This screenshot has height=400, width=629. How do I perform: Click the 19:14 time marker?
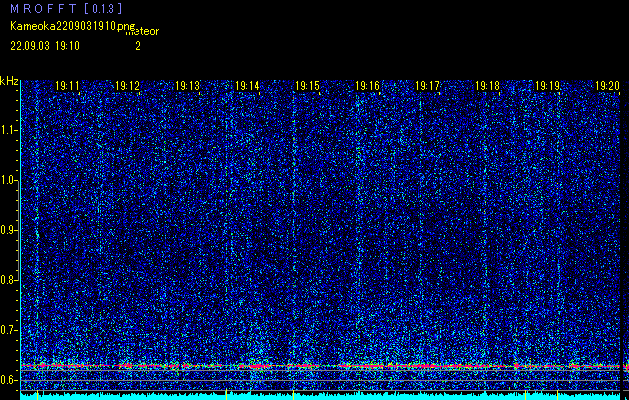[247, 86]
